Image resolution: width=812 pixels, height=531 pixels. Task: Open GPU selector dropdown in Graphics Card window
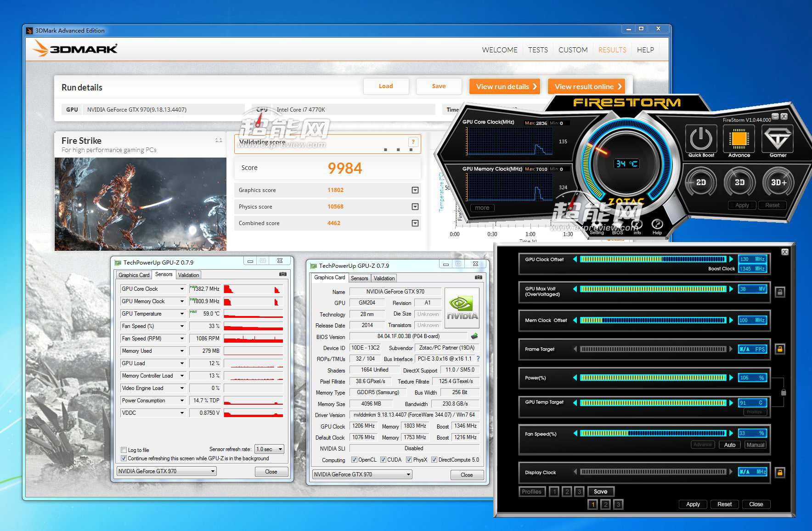(362, 475)
